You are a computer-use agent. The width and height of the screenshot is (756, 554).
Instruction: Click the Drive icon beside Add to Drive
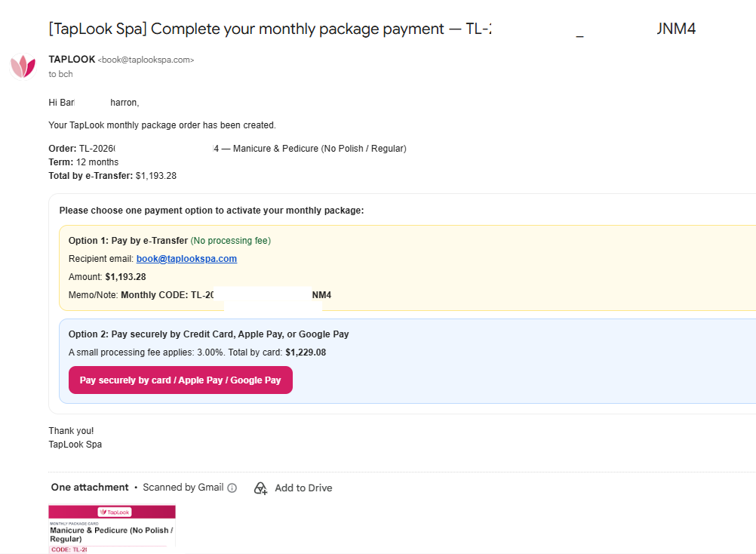(x=260, y=488)
